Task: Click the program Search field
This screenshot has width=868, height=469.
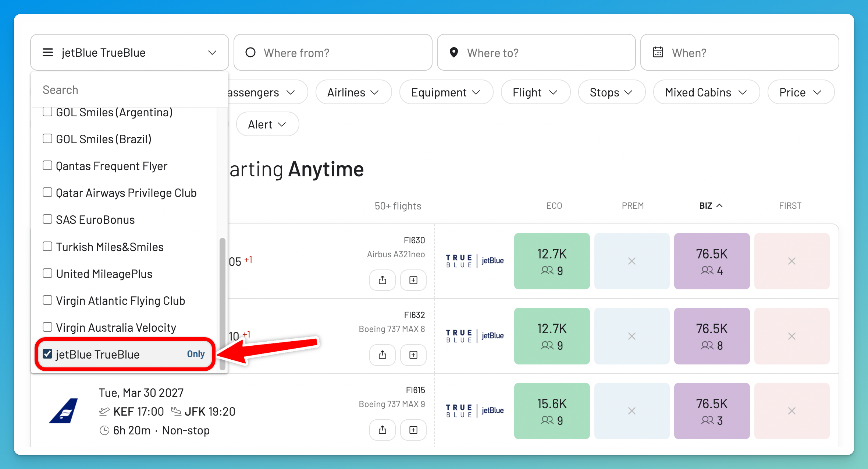Action: click(x=129, y=90)
